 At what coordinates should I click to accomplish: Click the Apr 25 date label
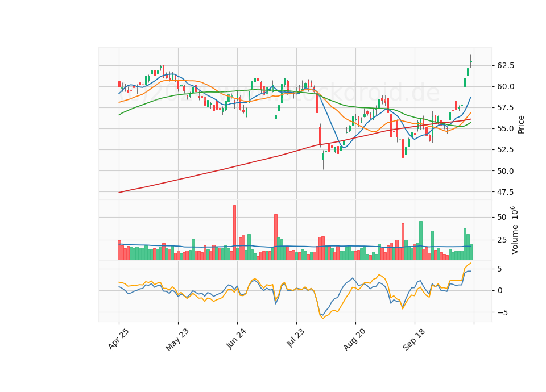click(x=118, y=339)
